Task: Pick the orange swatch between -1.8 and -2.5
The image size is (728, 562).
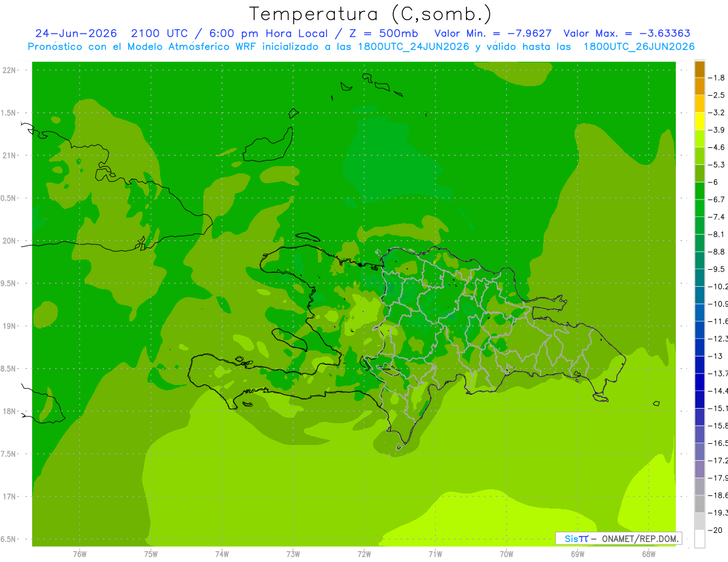Action: pyautogui.click(x=699, y=86)
